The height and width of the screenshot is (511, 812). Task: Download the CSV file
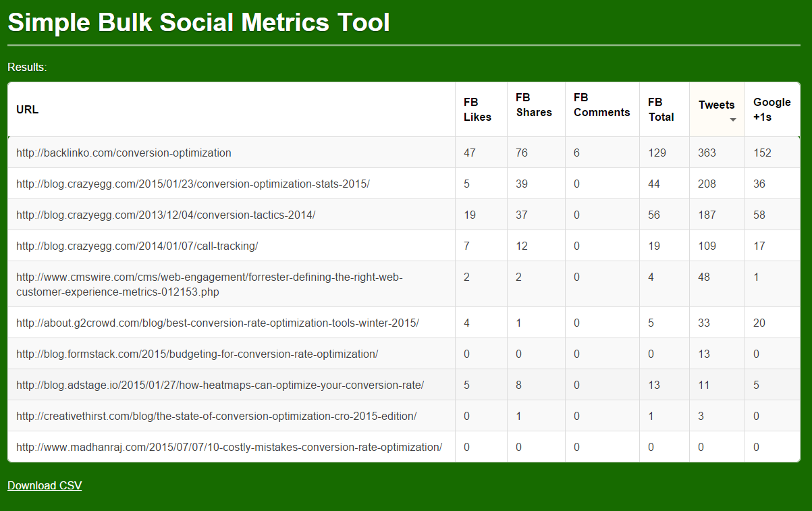tap(45, 485)
